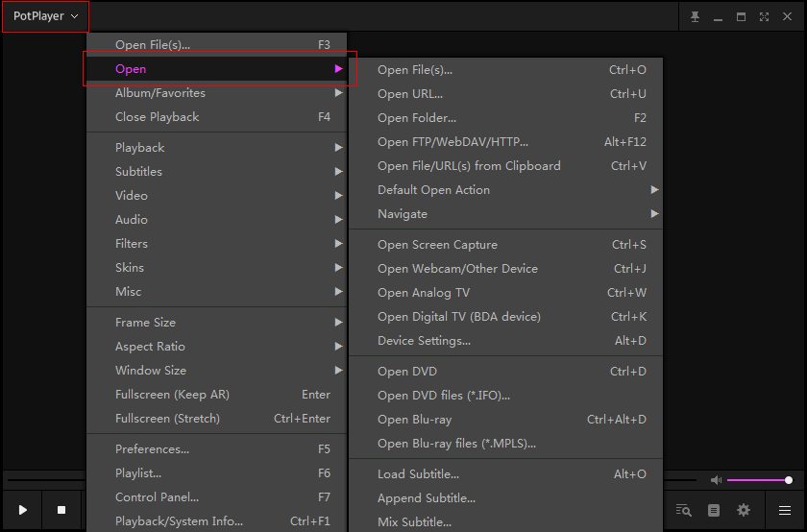Viewport: 807px width, 532px height.
Task: Choose Open DVD menu item
Action: tap(406, 372)
